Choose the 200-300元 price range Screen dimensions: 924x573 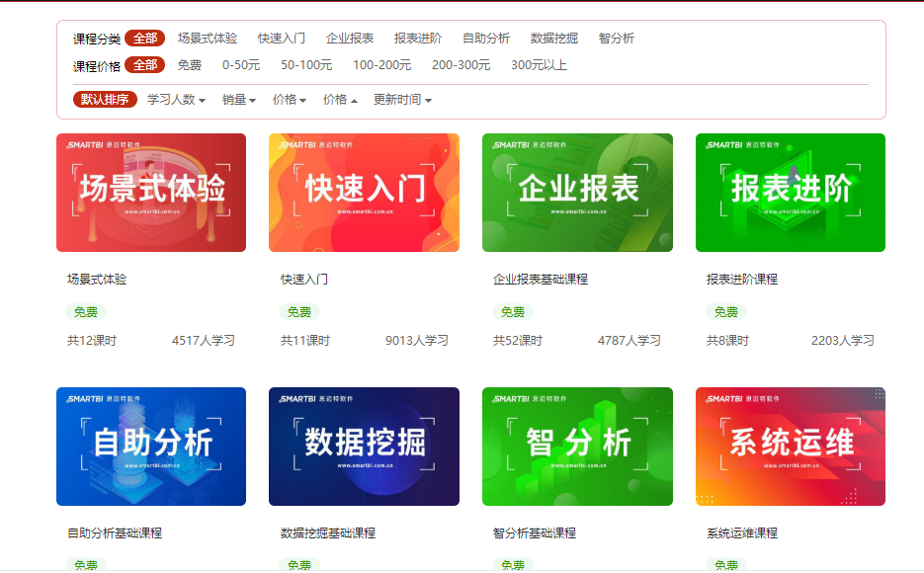[461, 65]
